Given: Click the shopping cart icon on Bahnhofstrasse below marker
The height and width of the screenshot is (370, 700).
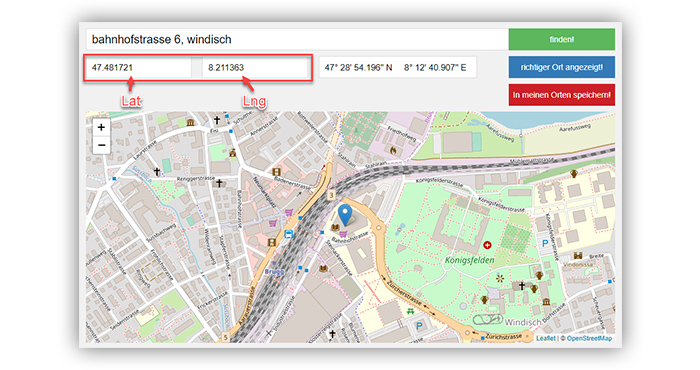Looking at the screenshot, I should (x=343, y=234).
